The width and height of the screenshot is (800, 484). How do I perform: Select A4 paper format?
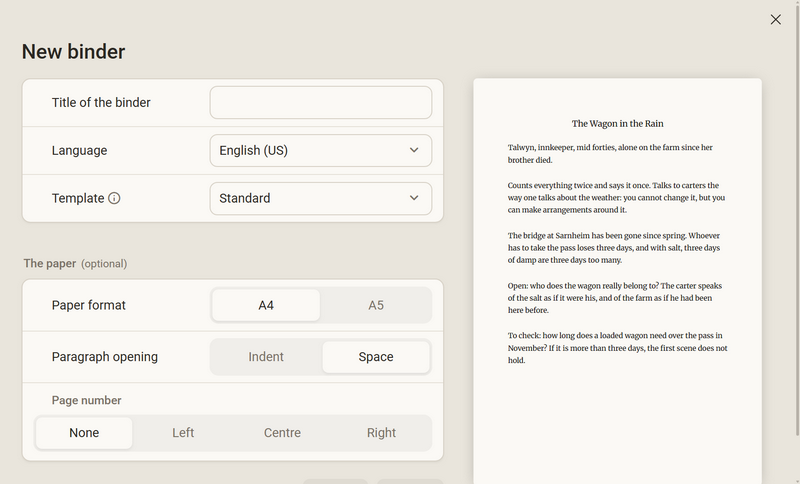tap(266, 305)
